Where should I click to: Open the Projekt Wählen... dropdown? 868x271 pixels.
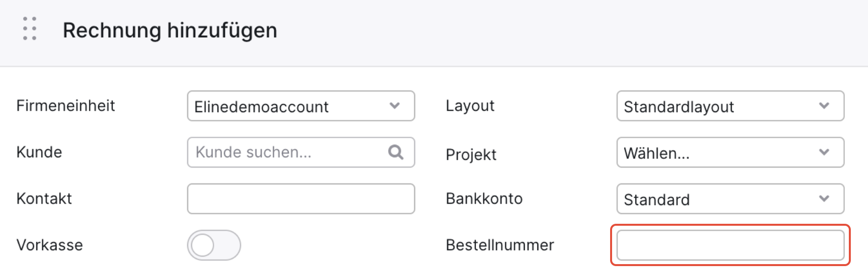click(730, 152)
